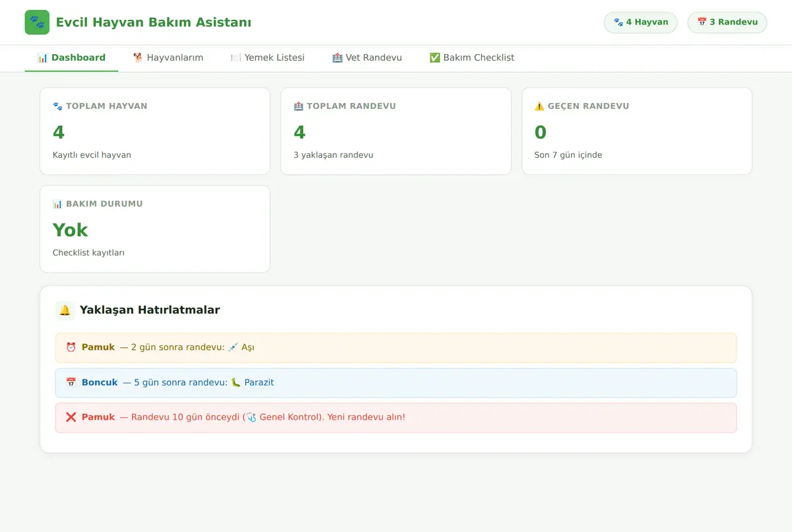Click the warning icon in Geçen Randevu card
792x532 pixels.
[539, 106]
